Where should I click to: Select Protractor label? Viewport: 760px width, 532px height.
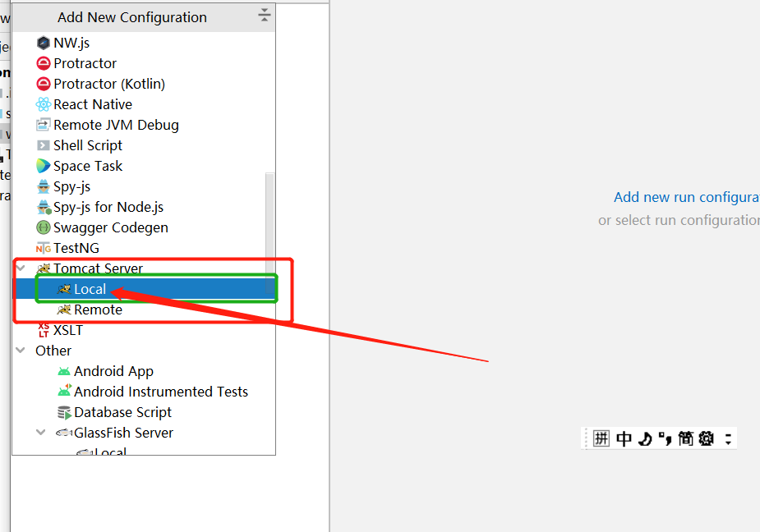[x=85, y=63]
